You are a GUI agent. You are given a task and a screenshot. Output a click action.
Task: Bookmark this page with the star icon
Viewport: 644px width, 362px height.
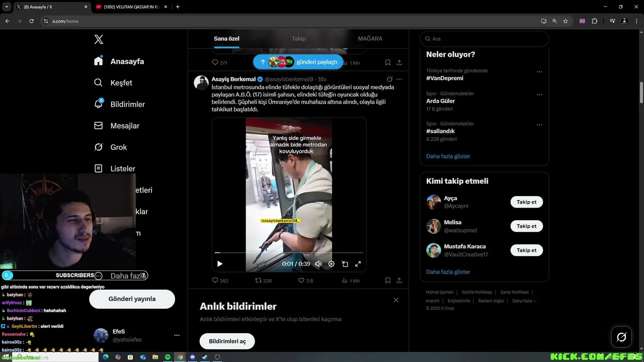pos(566,21)
